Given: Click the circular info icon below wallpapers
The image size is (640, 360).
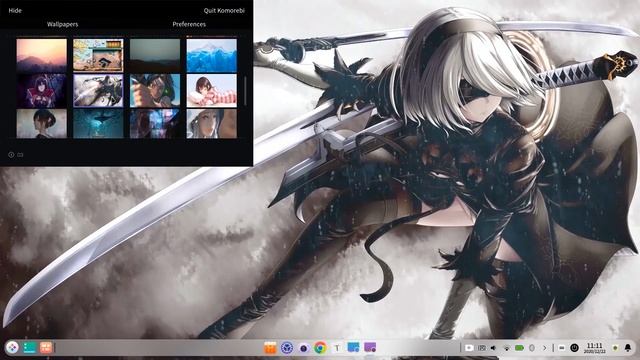Looking at the screenshot, I should 11,155.
